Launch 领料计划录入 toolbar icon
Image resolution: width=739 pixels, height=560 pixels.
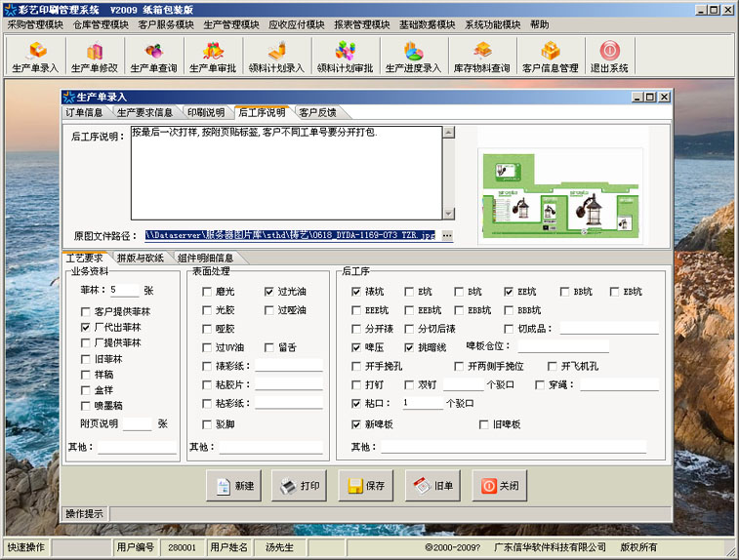tap(277, 57)
